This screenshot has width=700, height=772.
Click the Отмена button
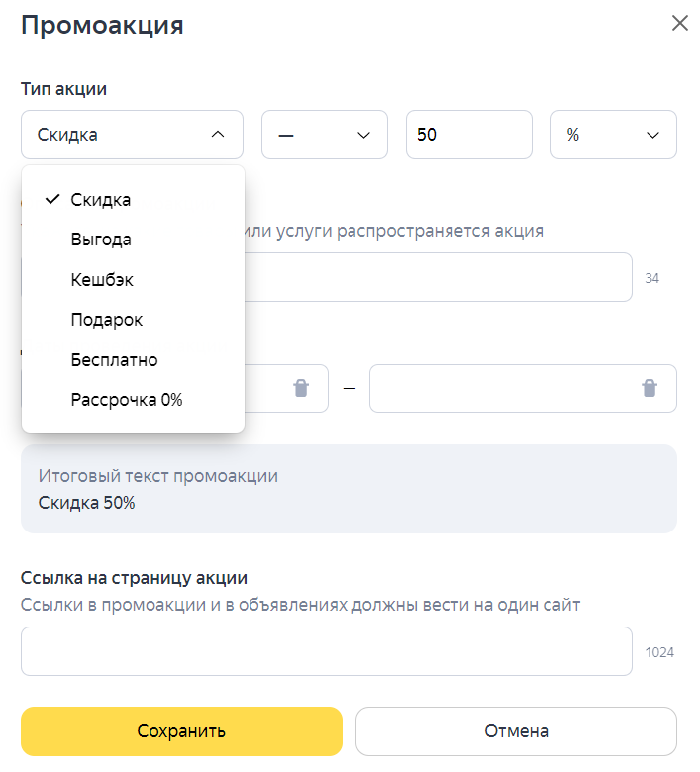[516, 731]
